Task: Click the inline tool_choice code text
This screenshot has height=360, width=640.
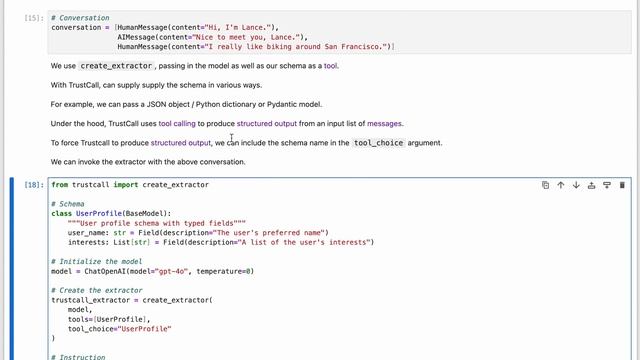Action: 378,143
